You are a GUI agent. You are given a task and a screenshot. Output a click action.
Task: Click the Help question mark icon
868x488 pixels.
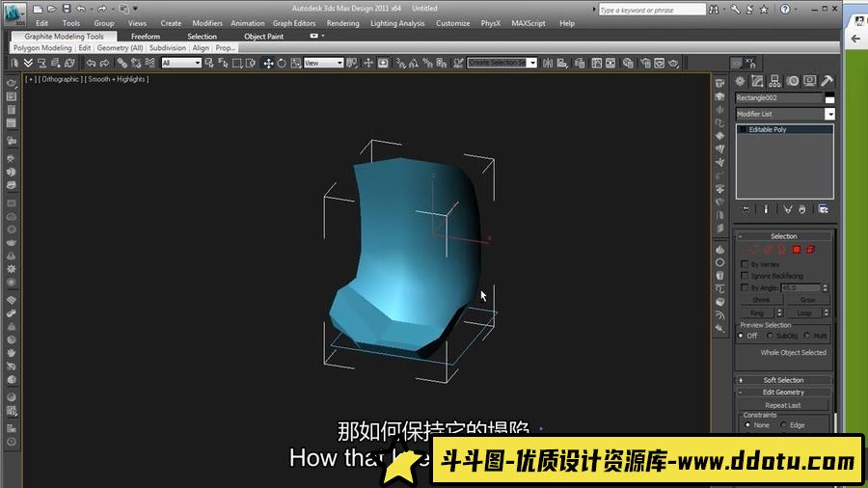785,9
